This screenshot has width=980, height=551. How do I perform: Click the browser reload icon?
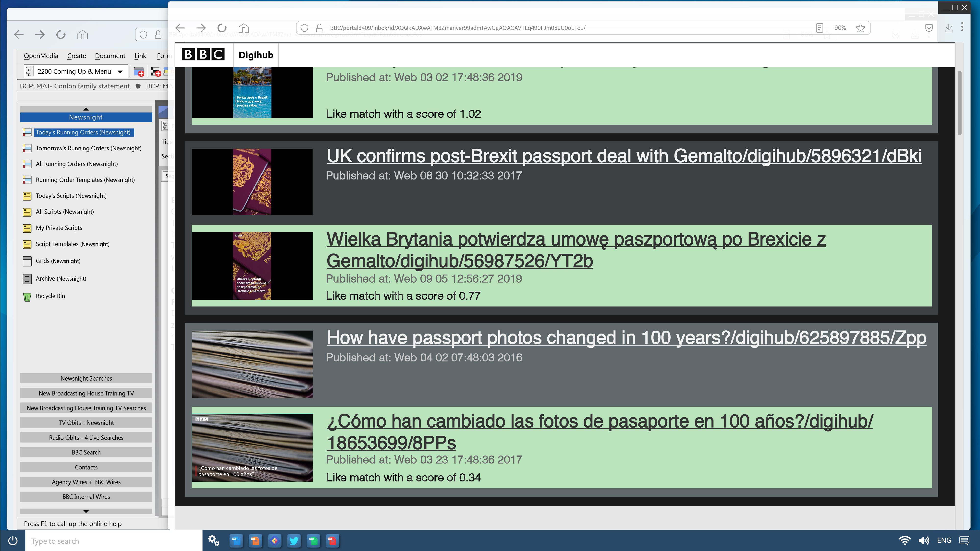tap(222, 28)
